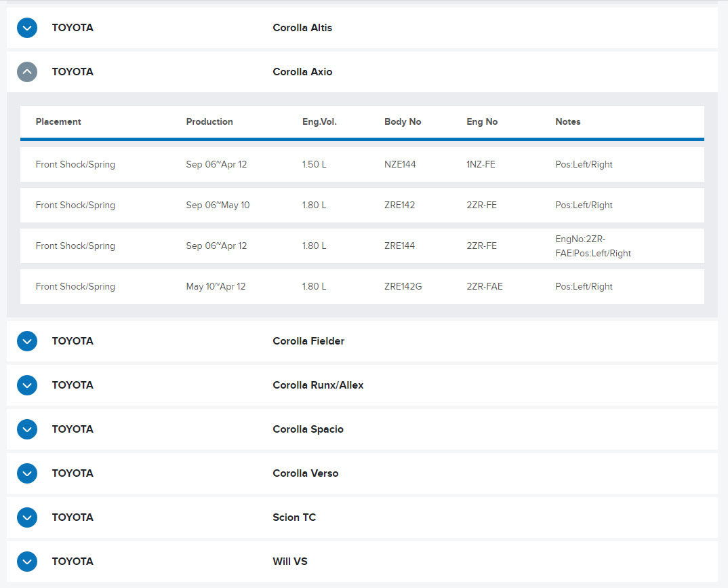This screenshot has height=588, width=728.
Task: Expand the Will VS row chevron
Action: (x=27, y=562)
